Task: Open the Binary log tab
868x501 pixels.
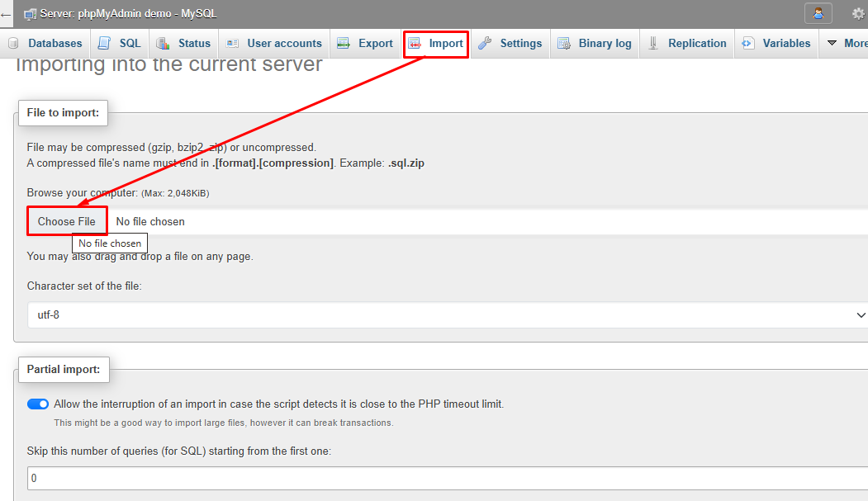Action: pos(595,43)
